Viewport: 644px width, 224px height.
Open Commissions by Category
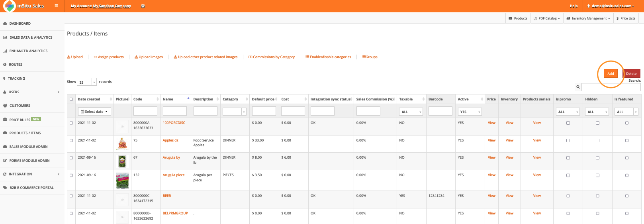tap(272, 57)
